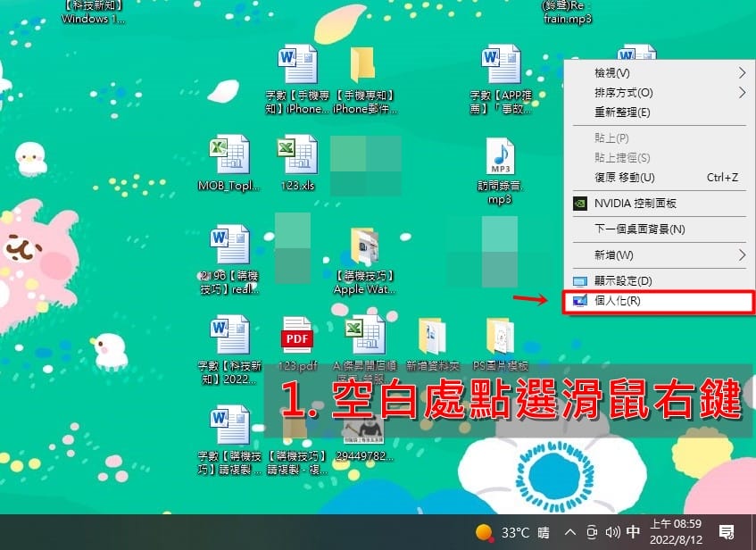
Task: Expand the 新增(W) submenu
Action: click(660, 255)
